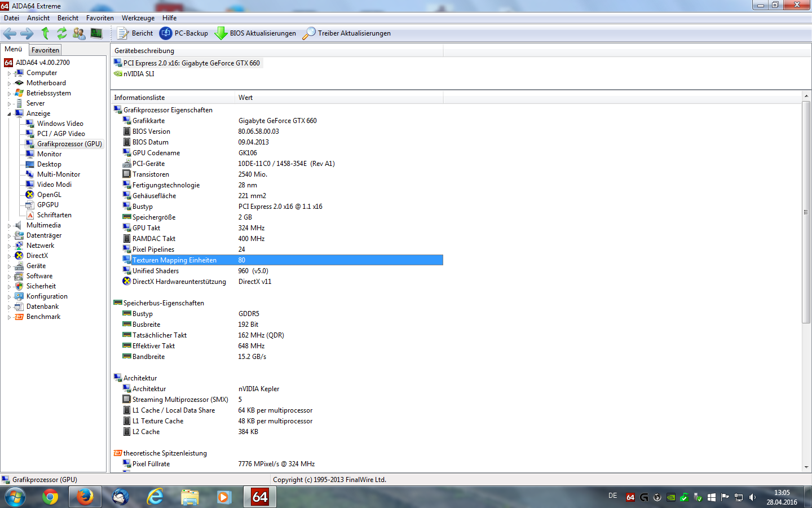Select Multi-Monitor in the tree
This screenshot has height=508, width=812.
pyautogui.click(x=59, y=174)
